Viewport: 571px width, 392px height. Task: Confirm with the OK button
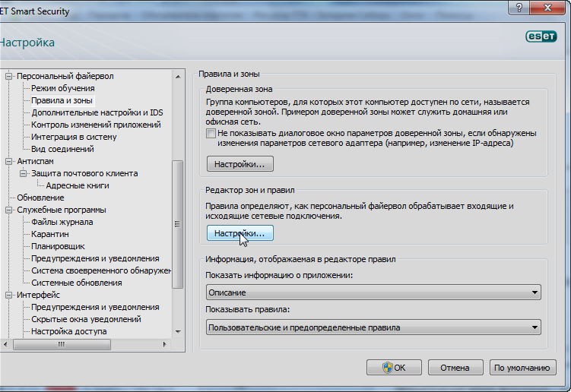pyautogui.click(x=394, y=368)
